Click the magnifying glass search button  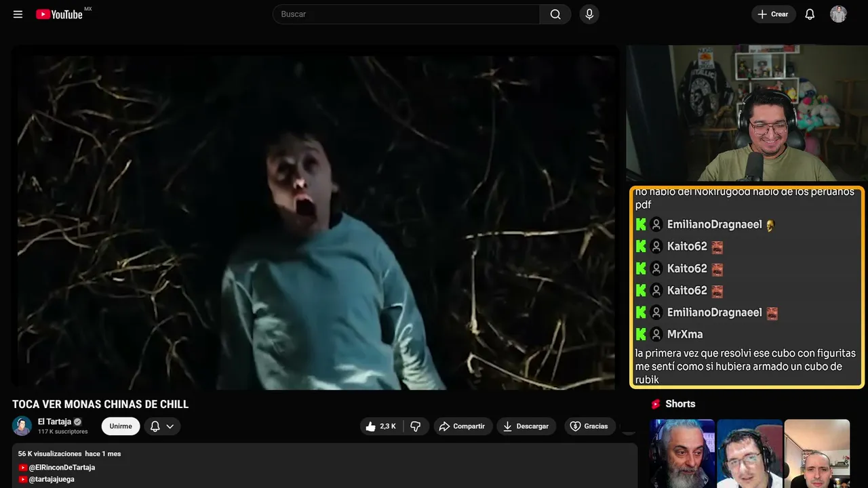pyautogui.click(x=555, y=14)
